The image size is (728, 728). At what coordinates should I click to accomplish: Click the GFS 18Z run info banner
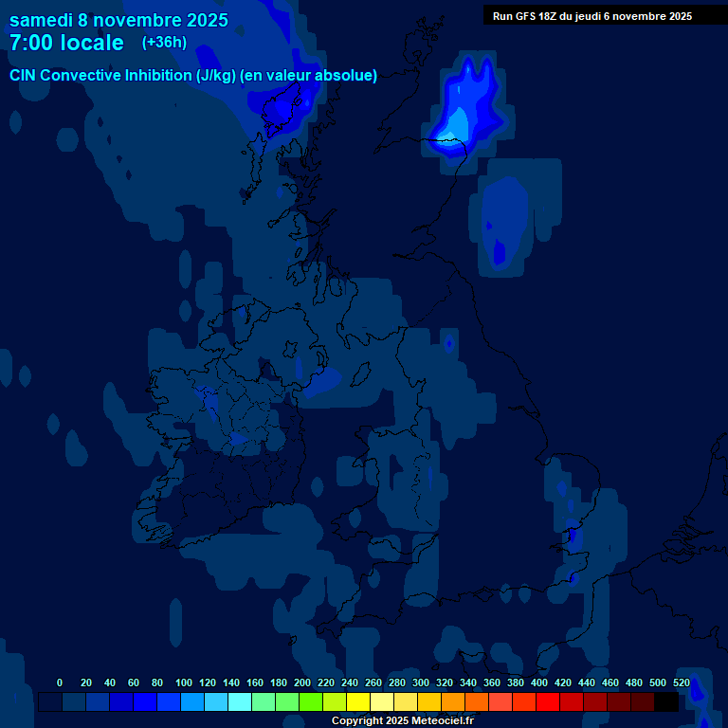tap(592, 16)
